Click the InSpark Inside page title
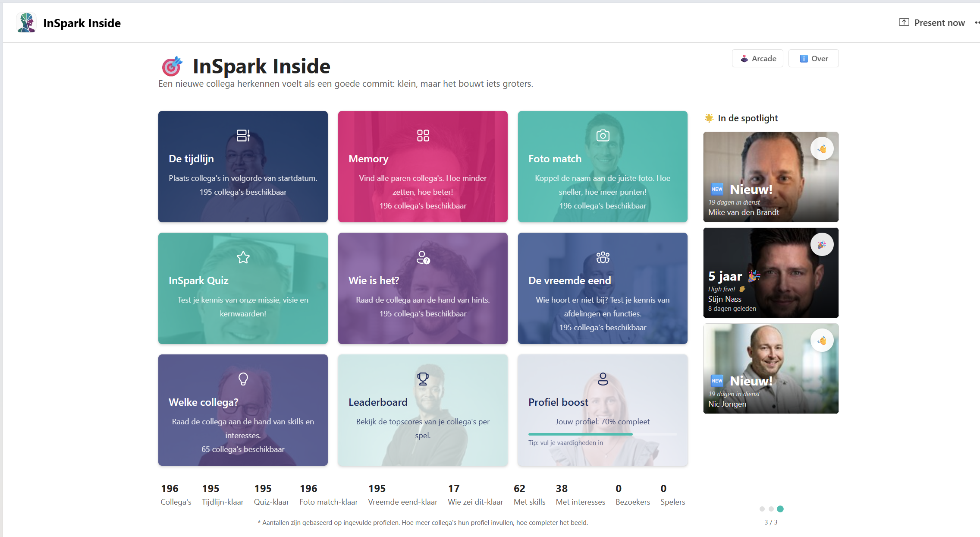Viewport: 980px width, 537px height. [x=261, y=66]
